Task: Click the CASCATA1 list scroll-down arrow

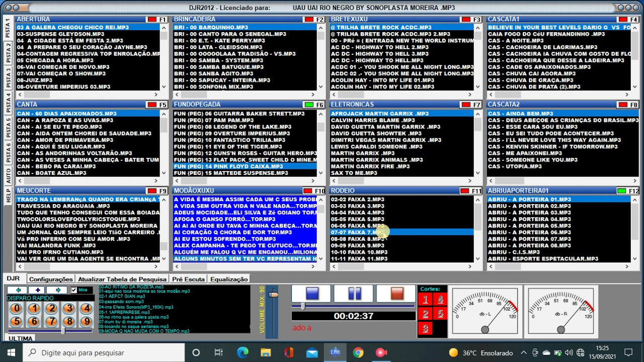Action: (635, 86)
